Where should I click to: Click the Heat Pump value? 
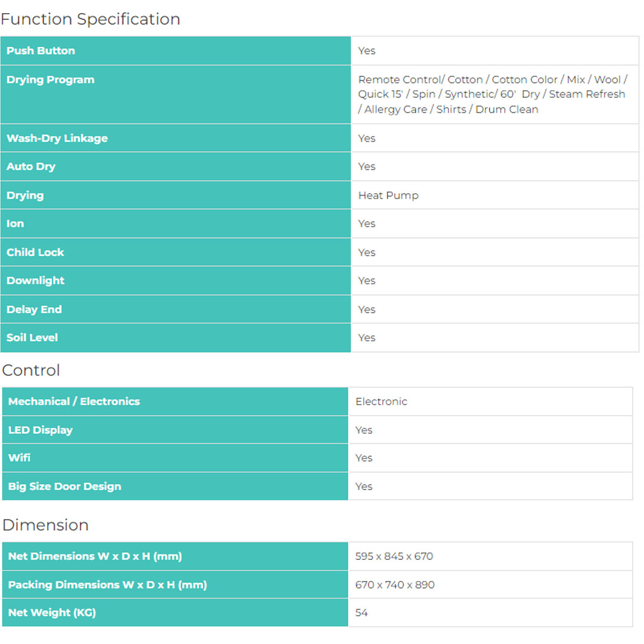(388, 196)
